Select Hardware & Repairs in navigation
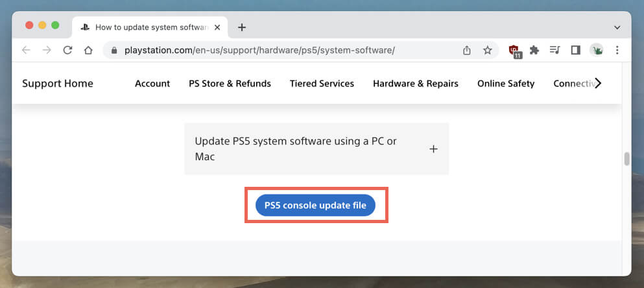 416,83
